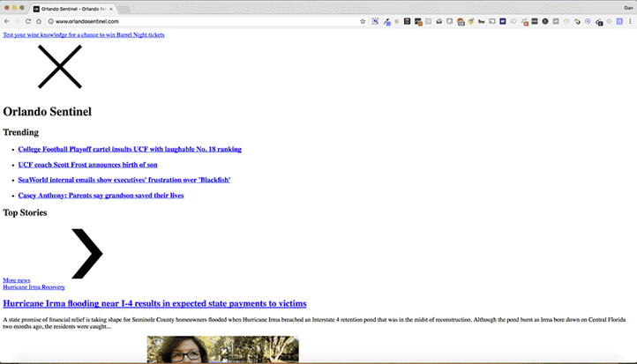Bookmark this page with the star icon
This screenshot has height=364, width=637.
363,21
